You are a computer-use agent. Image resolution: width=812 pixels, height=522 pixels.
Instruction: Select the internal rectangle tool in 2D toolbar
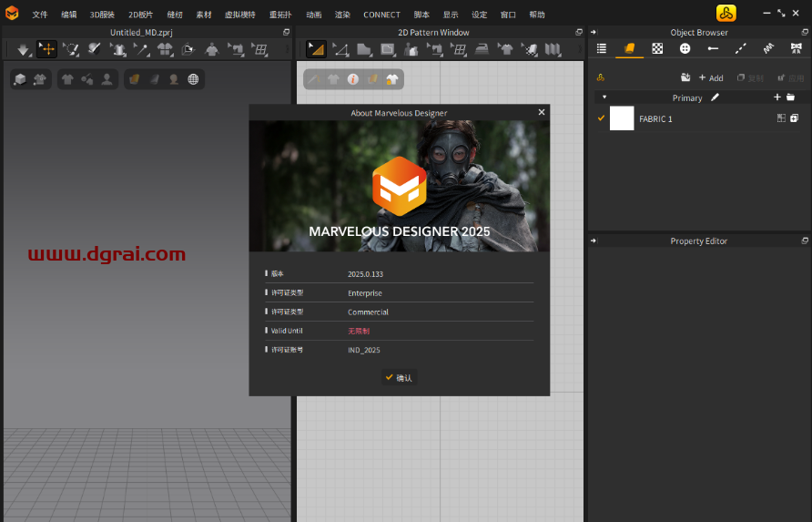388,49
